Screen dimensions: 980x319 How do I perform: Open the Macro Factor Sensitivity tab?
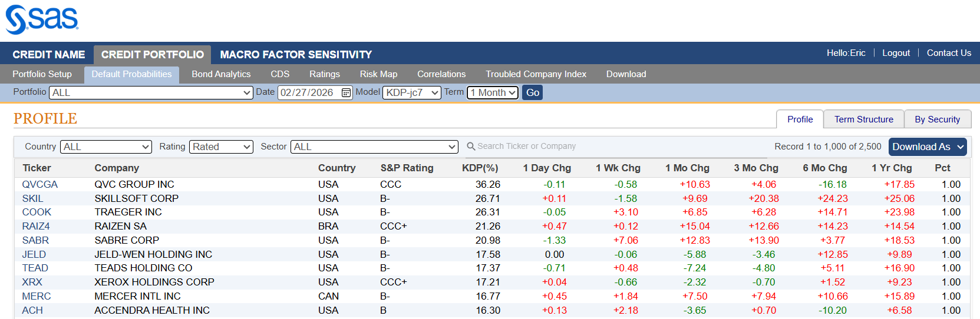(x=296, y=55)
